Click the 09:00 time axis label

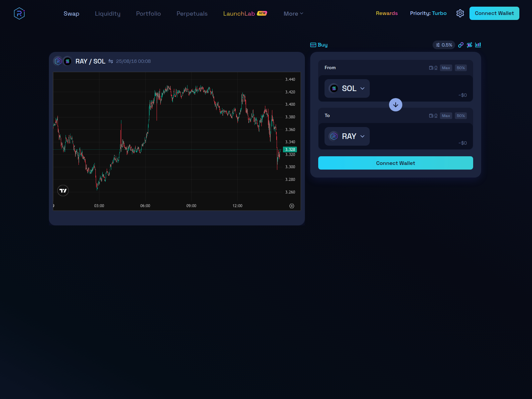[191, 206]
